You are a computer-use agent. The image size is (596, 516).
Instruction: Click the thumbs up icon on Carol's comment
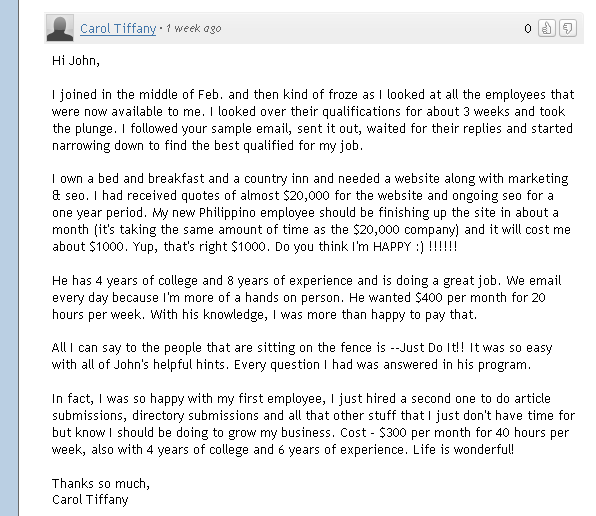pos(547,28)
